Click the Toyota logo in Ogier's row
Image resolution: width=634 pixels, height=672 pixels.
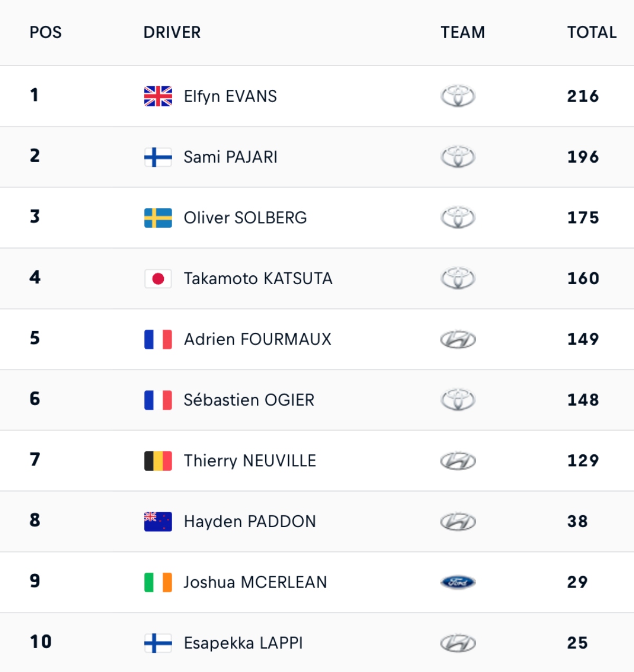click(458, 400)
